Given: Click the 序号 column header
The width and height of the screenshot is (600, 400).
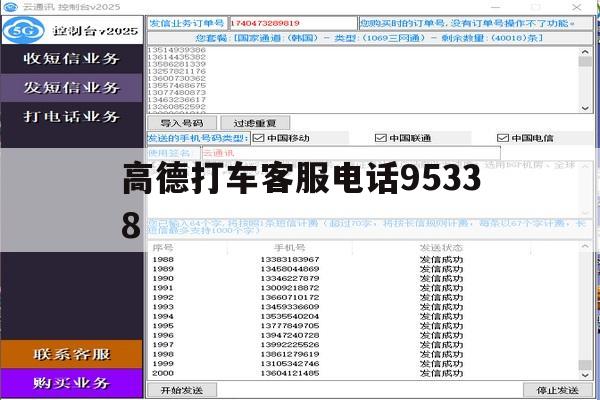Looking at the screenshot, I should 163,248.
